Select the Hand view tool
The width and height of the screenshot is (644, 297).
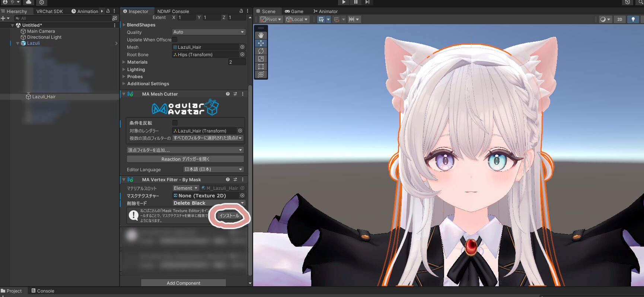261,35
